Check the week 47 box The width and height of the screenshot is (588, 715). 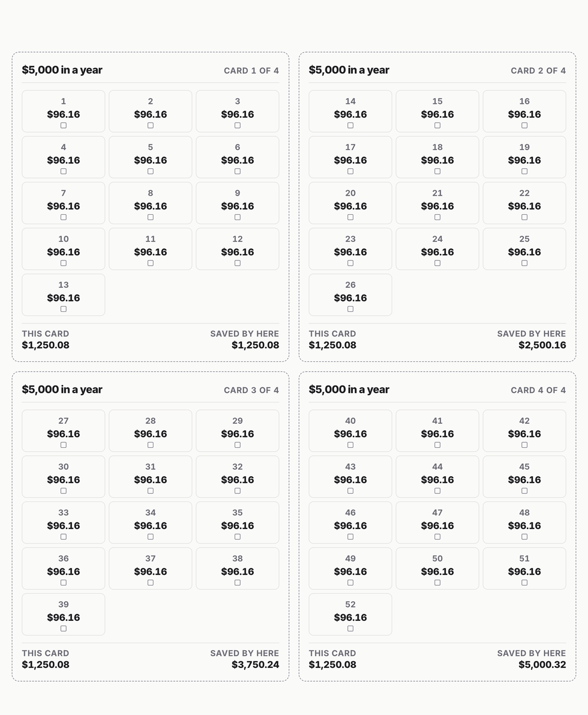[438, 537]
